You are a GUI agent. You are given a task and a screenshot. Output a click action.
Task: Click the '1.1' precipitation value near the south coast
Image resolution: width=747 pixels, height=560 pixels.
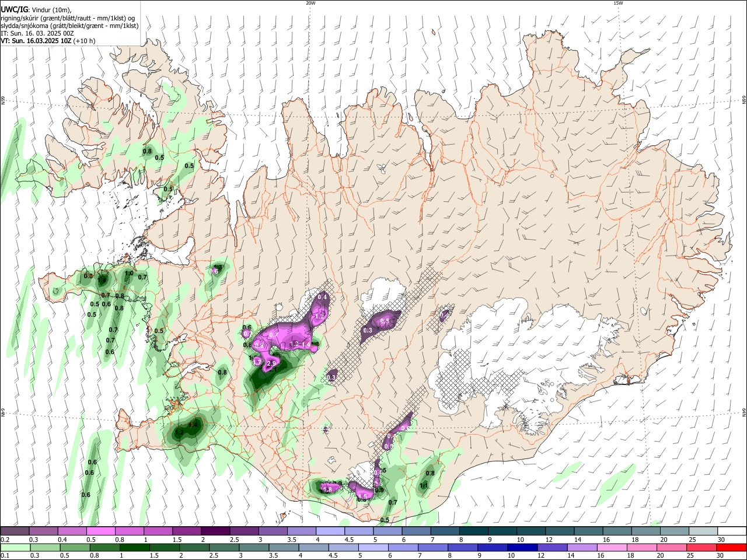click(x=424, y=485)
